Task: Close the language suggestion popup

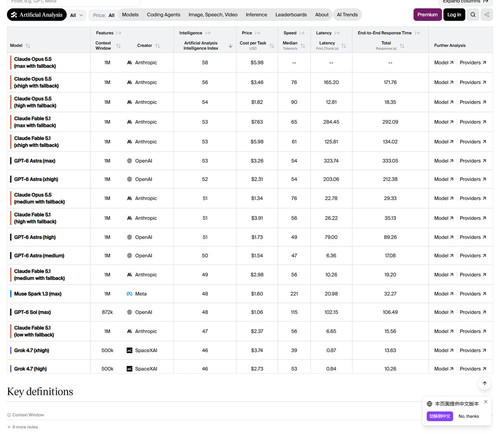Action: tap(486, 402)
